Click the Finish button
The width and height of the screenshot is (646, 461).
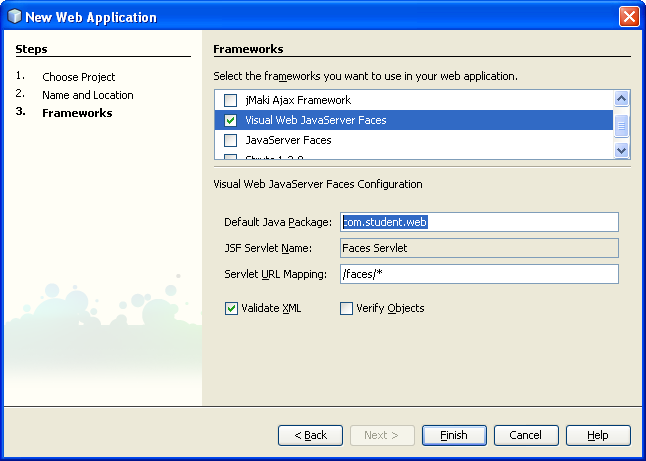[454, 435]
